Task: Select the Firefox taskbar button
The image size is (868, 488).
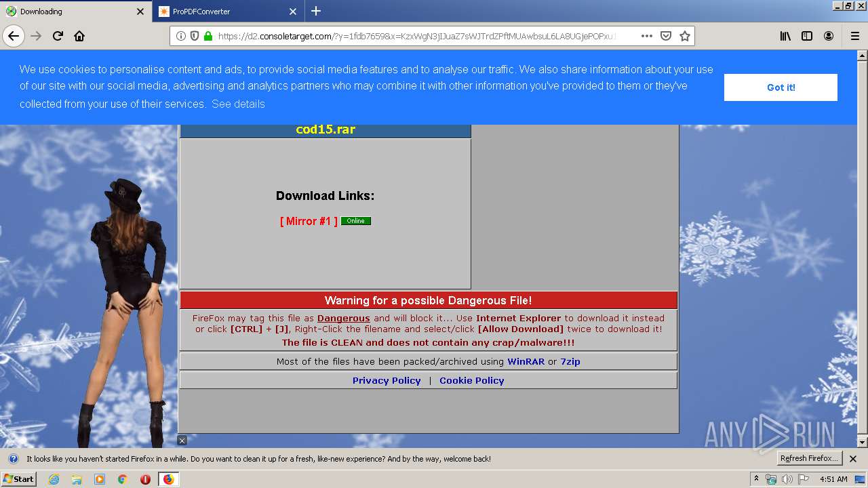Action: click(168, 479)
